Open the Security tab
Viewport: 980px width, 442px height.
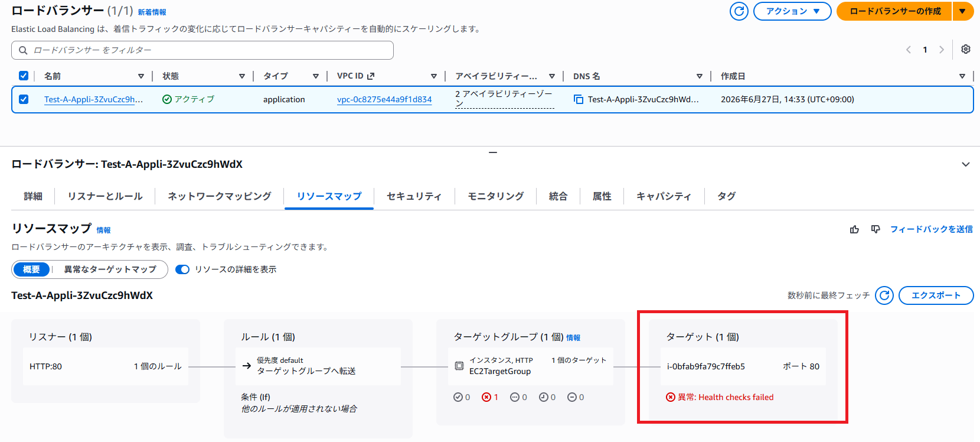[414, 196]
